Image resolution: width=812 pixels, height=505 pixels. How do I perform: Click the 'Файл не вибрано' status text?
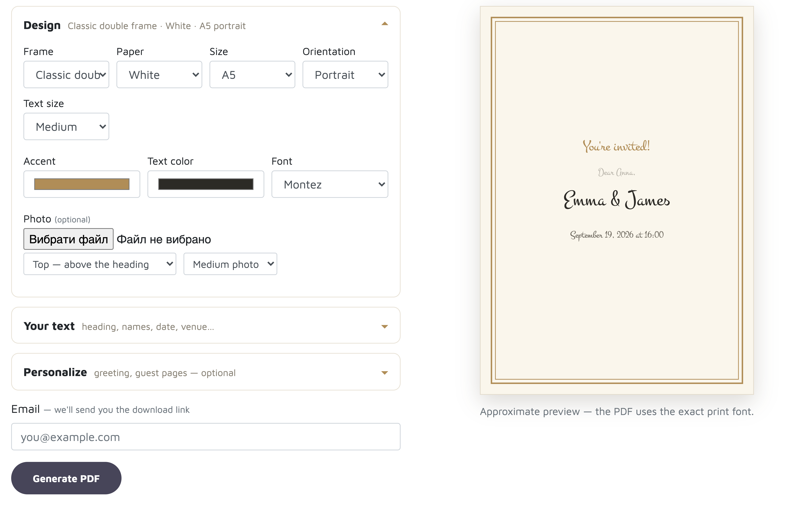click(x=164, y=240)
